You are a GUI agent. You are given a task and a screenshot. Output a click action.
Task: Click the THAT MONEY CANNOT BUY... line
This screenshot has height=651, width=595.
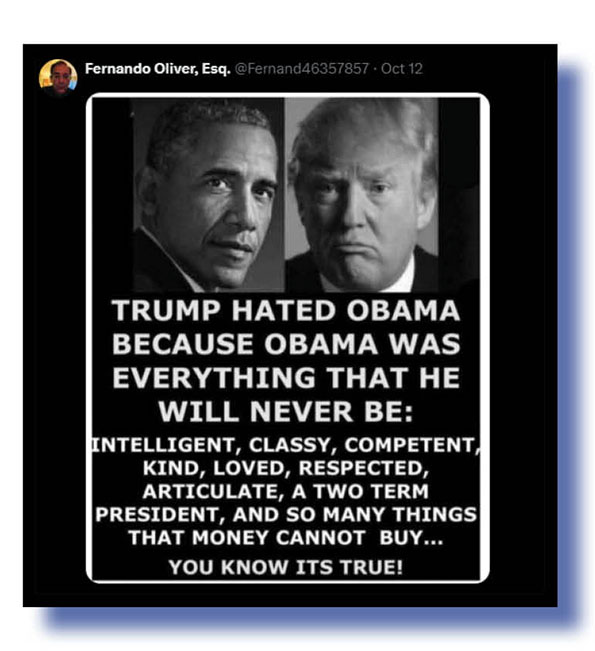coord(286,538)
